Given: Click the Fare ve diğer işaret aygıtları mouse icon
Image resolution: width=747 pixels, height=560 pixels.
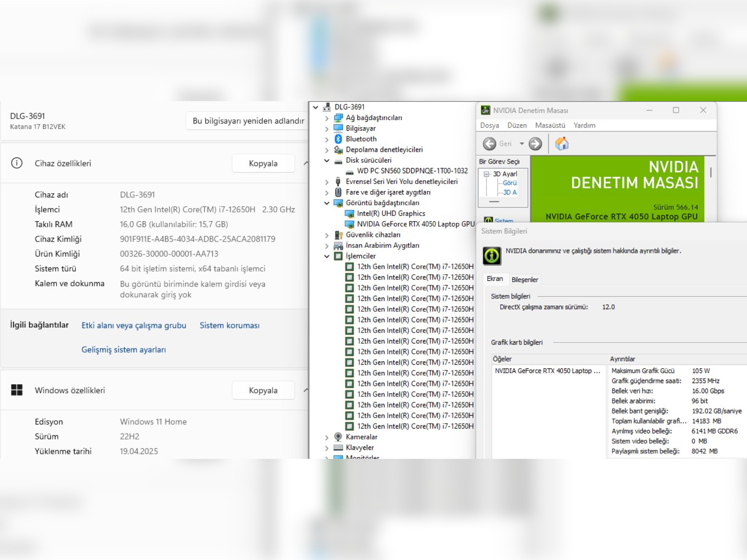Looking at the screenshot, I should pyautogui.click(x=338, y=192).
